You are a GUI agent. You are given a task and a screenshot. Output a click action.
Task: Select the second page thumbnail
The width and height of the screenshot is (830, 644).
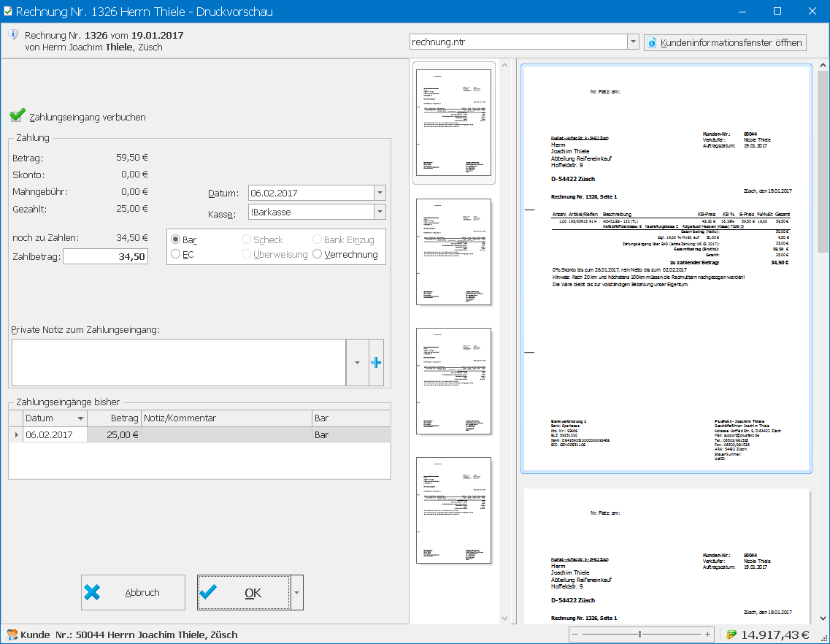(x=453, y=252)
